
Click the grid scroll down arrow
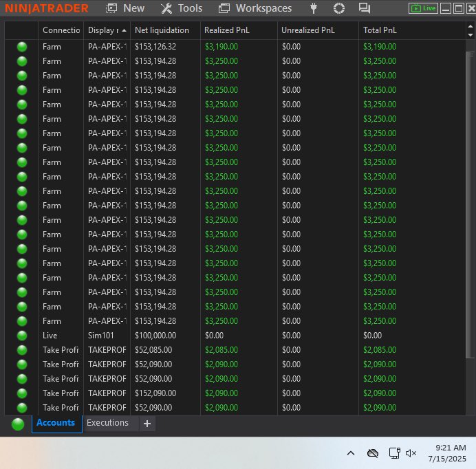[x=470, y=34]
